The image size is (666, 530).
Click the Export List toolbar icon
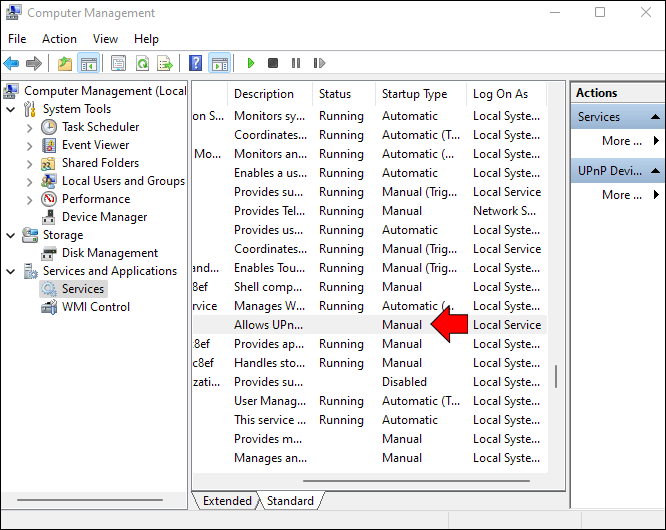coord(165,64)
